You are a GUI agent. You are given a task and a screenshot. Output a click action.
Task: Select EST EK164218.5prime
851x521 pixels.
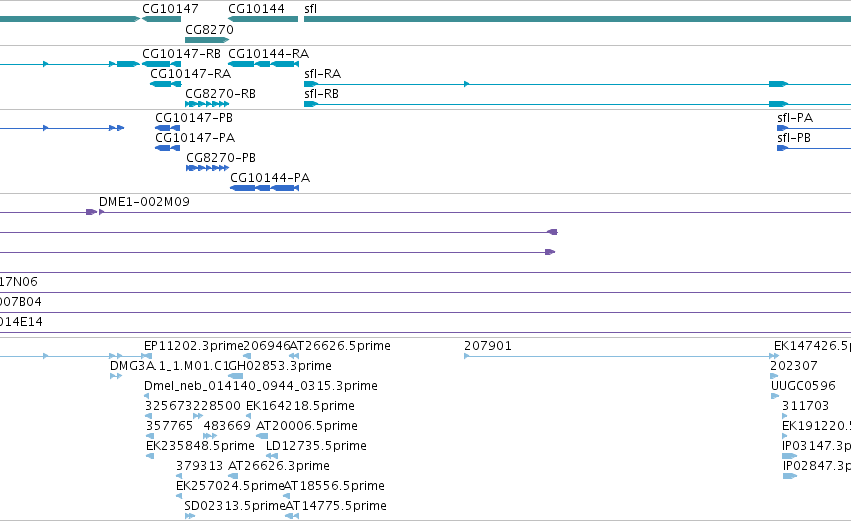[x=300, y=406]
